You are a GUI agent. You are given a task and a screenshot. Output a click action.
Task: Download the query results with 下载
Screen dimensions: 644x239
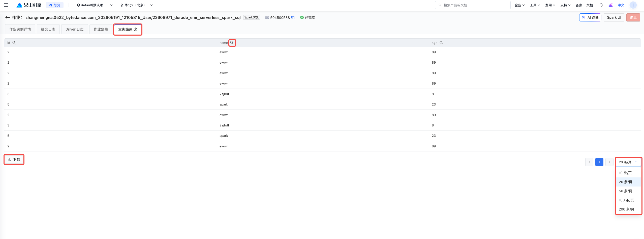14,160
